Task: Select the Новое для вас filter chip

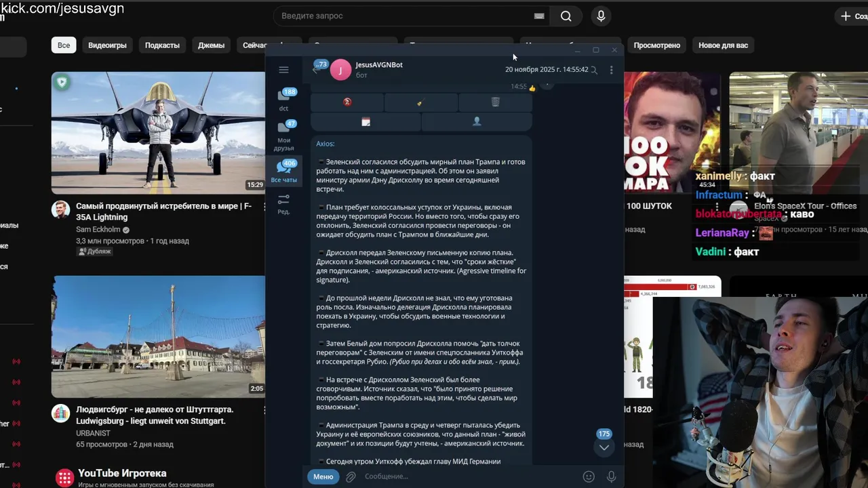Action: [723, 45]
